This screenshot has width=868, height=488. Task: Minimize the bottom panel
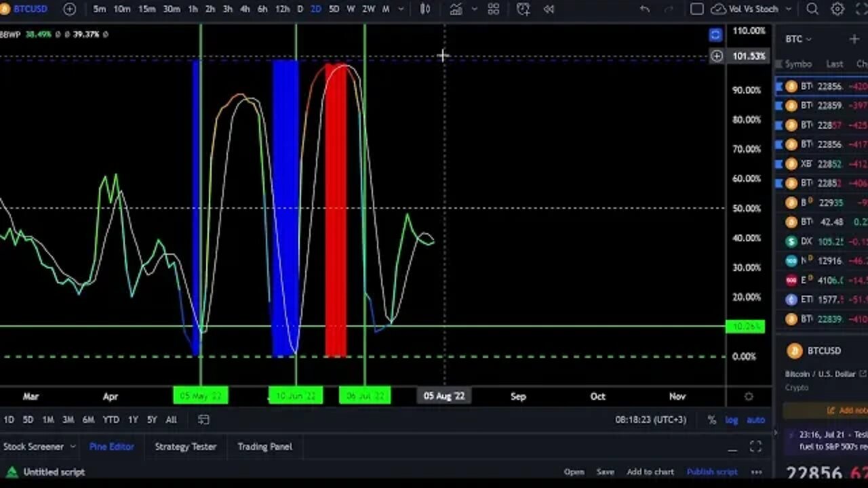(x=732, y=449)
